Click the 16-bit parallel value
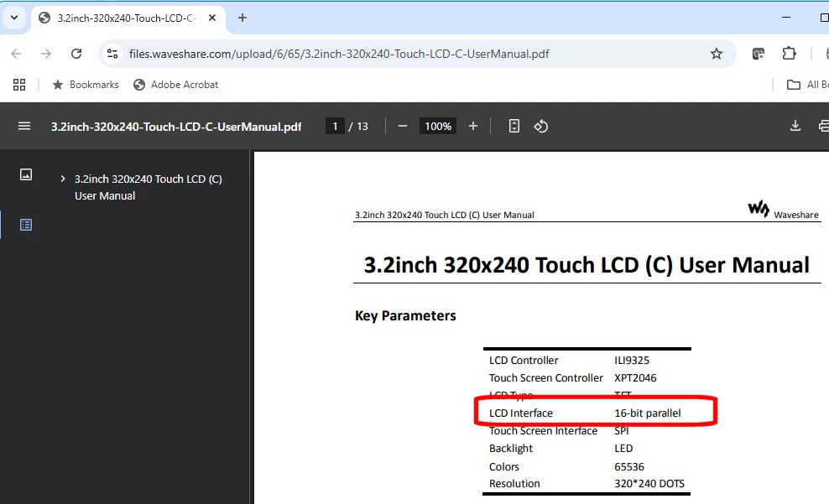The width and height of the screenshot is (829, 504). coord(648,413)
